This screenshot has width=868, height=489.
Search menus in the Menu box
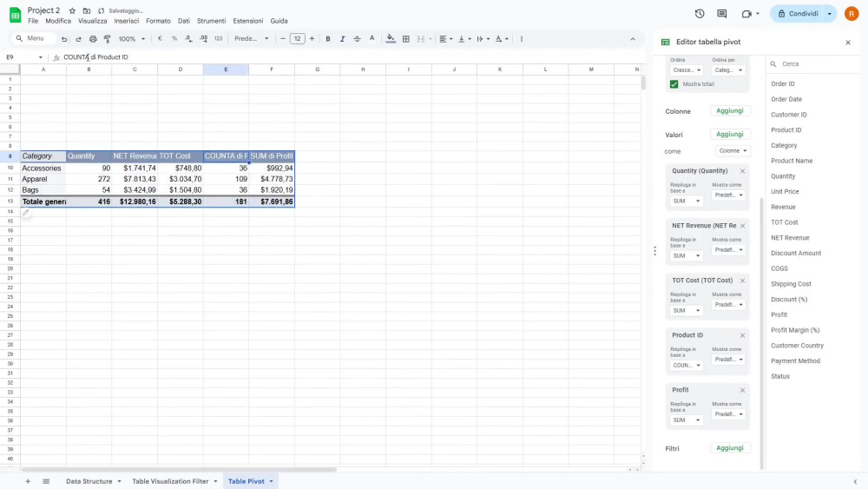point(35,38)
